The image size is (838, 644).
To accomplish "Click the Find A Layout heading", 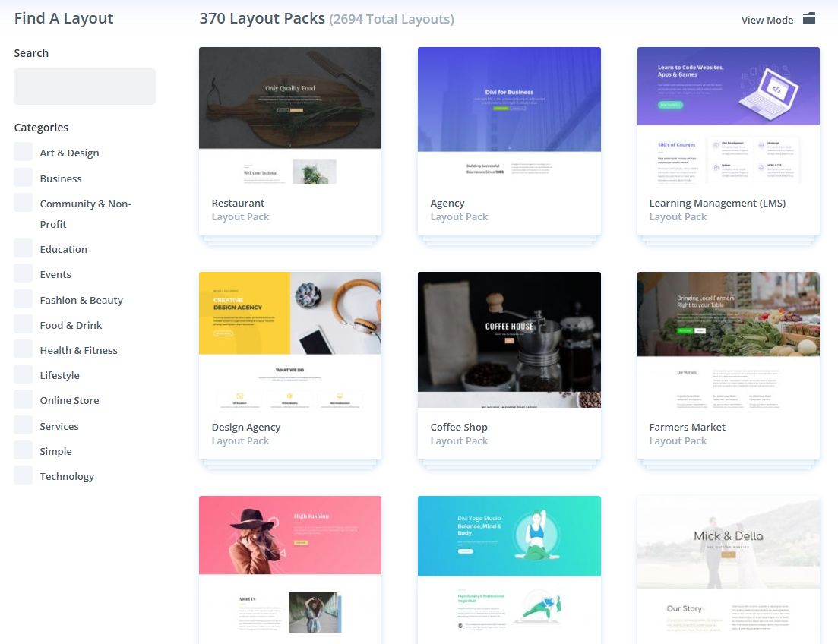I will click(x=64, y=19).
